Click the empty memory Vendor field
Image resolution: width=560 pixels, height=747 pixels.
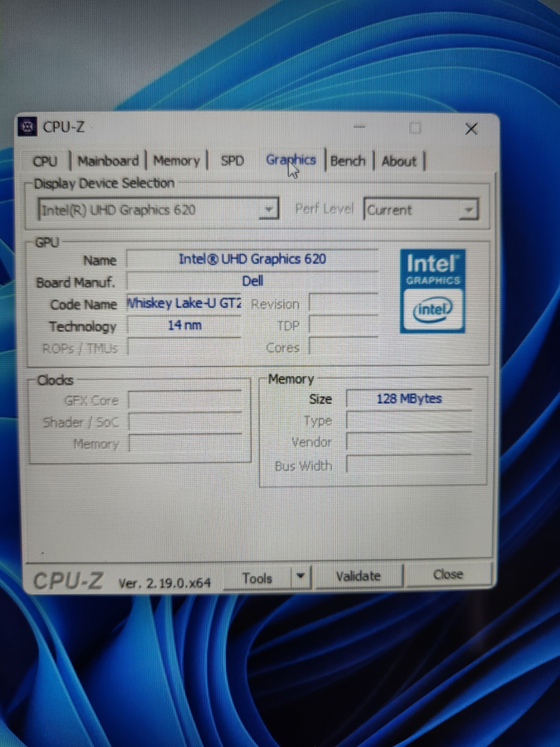point(409,442)
